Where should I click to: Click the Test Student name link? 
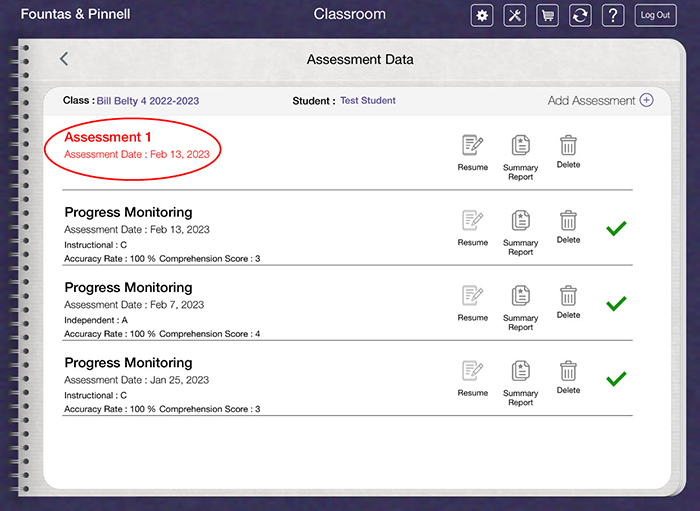[367, 101]
